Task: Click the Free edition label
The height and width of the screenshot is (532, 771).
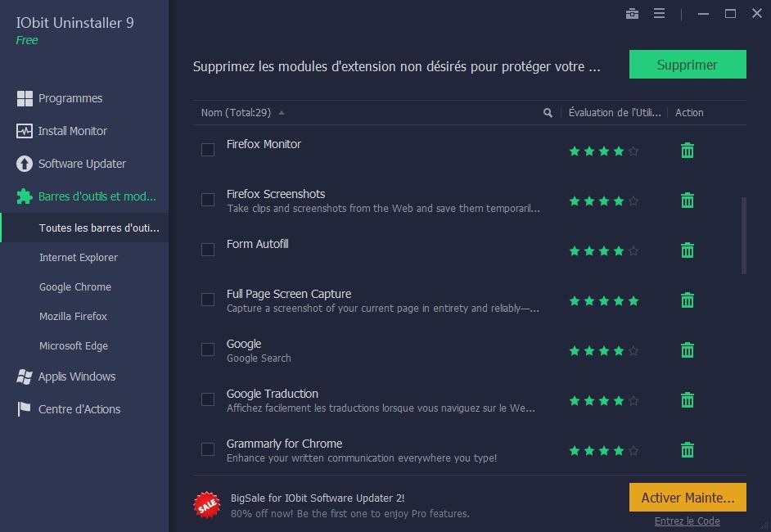Action: 26,40
